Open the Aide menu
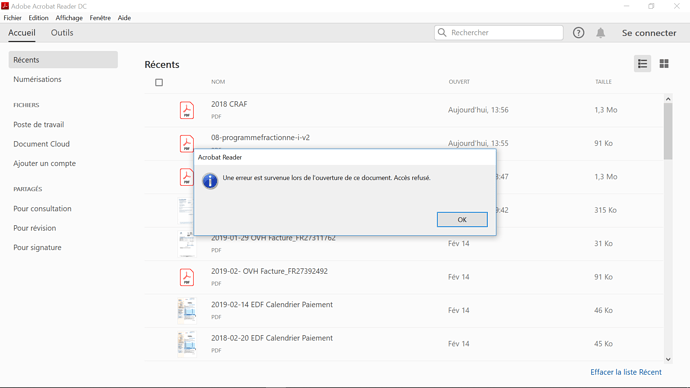Viewport: 690px width, 388px height. click(x=124, y=18)
